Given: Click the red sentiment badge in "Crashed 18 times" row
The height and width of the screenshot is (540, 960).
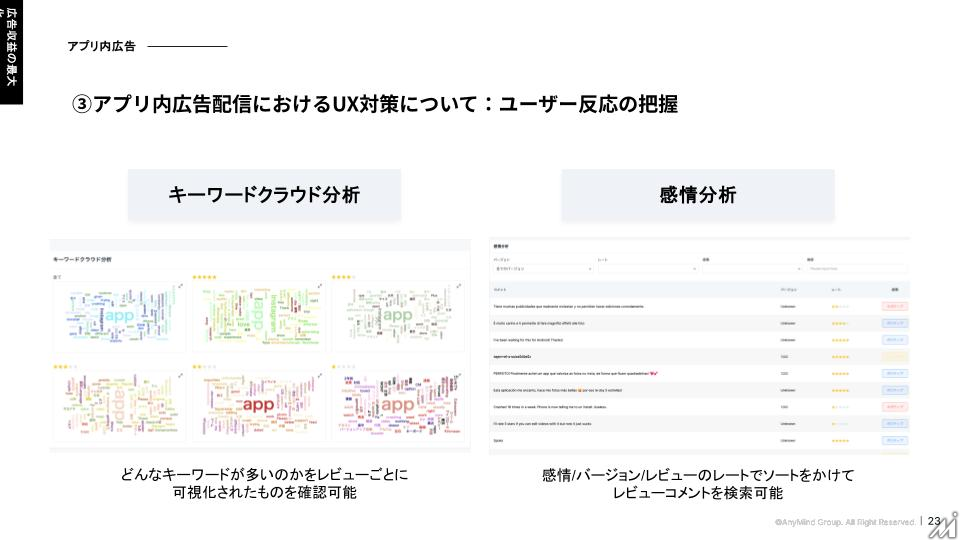Looking at the screenshot, I should 894,407.
